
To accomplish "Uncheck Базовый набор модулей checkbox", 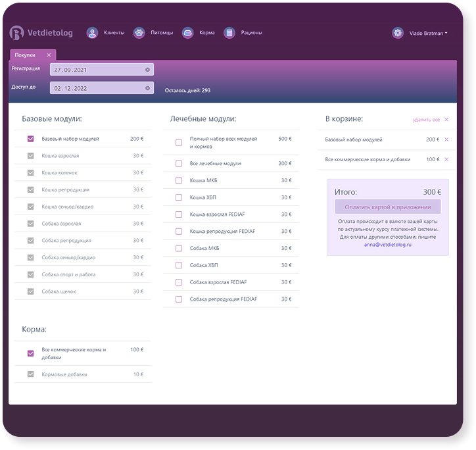I will pos(30,139).
